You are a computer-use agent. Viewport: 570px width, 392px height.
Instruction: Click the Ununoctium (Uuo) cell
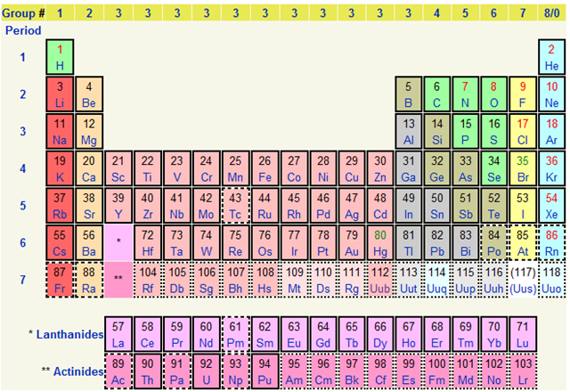tap(551, 280)
